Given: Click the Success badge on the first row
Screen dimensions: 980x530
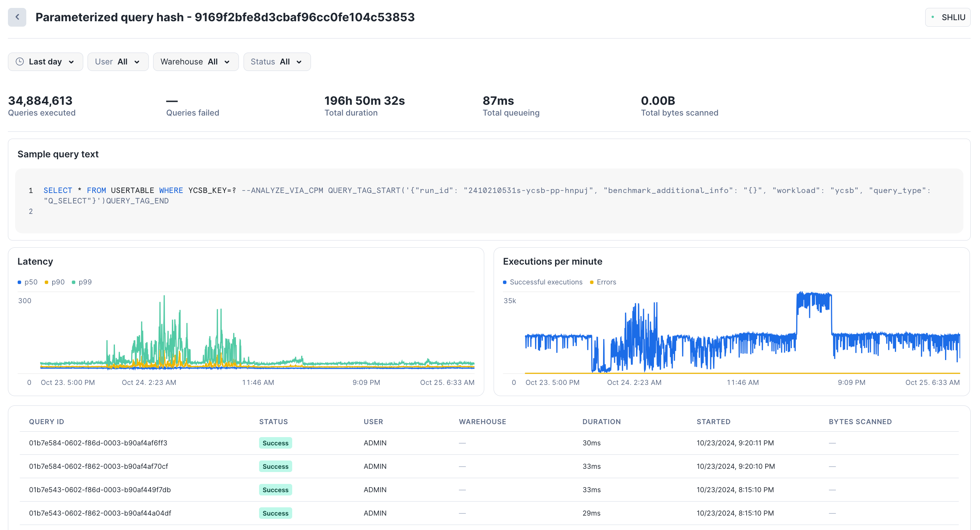Looking at the screenshot, I should click(x=275, y=443).
